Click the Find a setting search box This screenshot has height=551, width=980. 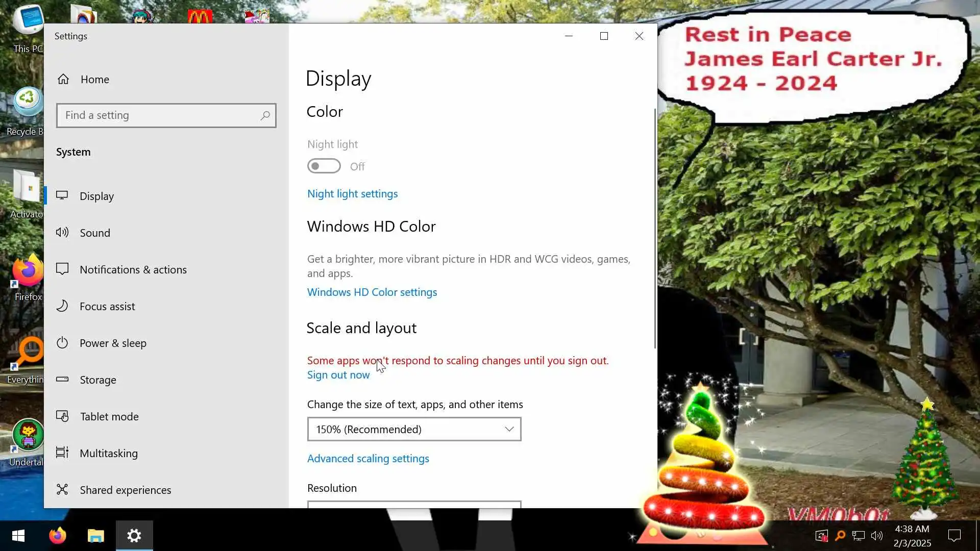click(158, 116)
